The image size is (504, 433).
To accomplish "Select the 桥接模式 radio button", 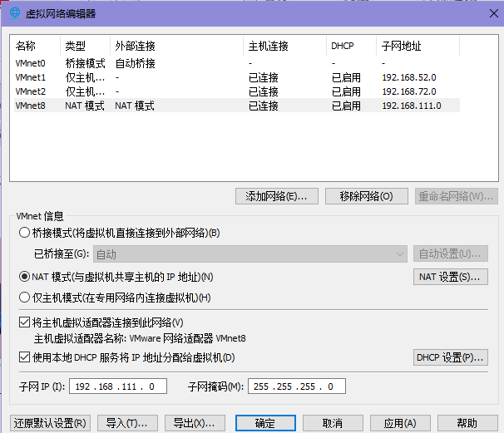I will pyautogui.click(x=24, y=233).
